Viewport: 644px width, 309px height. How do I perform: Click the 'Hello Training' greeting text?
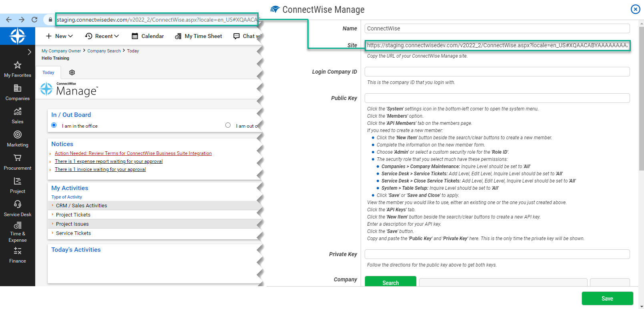55,58
